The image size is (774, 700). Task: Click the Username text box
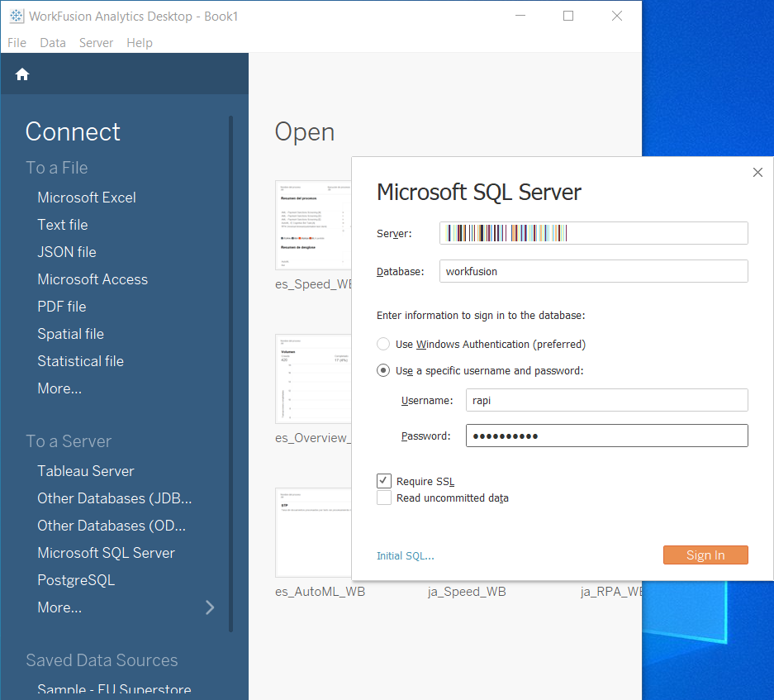pos(606,400)
